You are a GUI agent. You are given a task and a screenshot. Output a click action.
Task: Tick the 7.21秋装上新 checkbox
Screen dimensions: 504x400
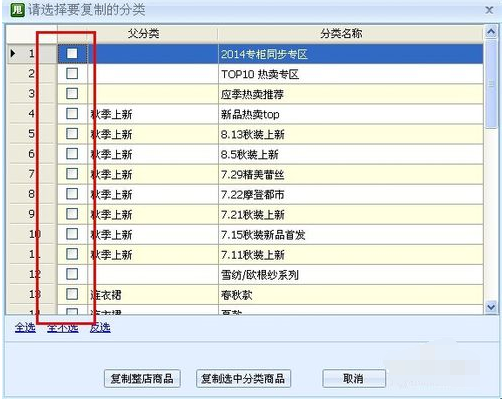pos(72,214)
